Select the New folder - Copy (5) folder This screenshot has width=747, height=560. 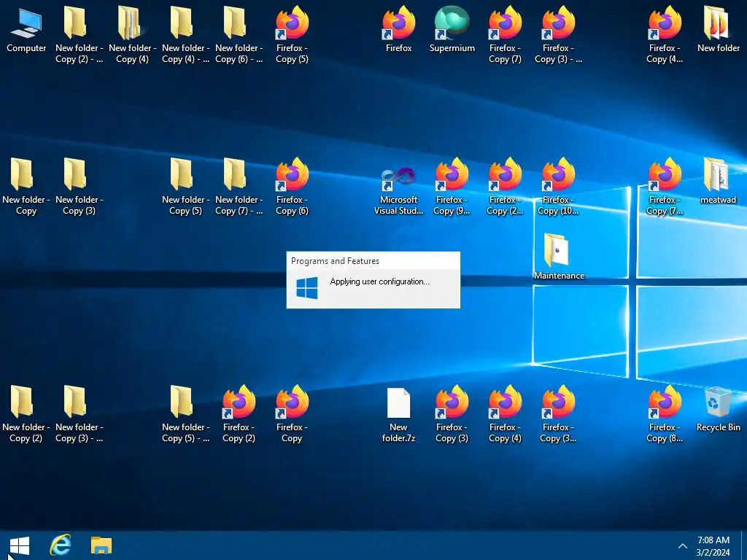185,187
